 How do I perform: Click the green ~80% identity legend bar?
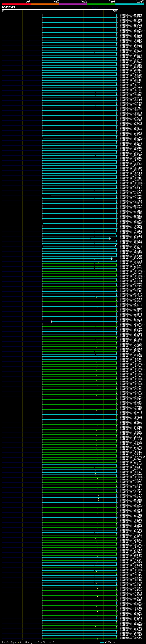(x=101, y=4)
